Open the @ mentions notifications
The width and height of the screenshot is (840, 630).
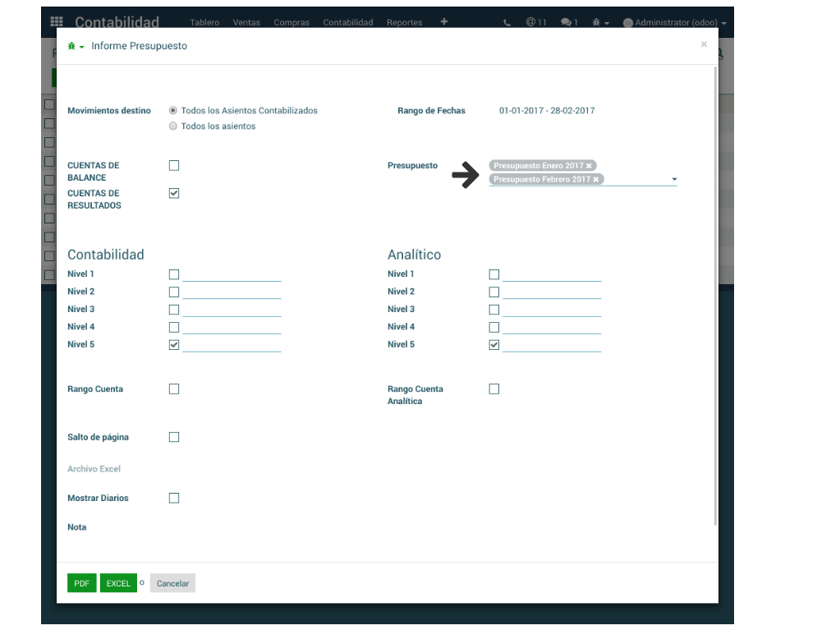point(536,22)
